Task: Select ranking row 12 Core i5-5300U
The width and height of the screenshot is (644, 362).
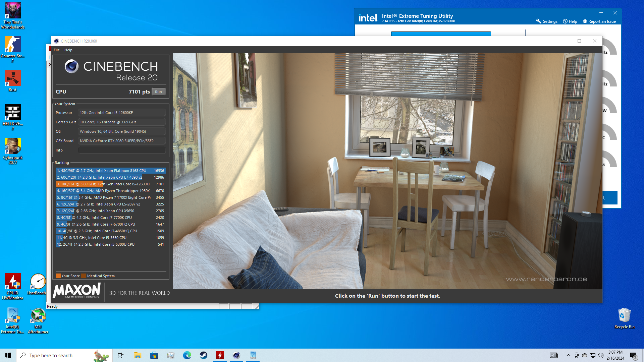Action: [111, 244]
